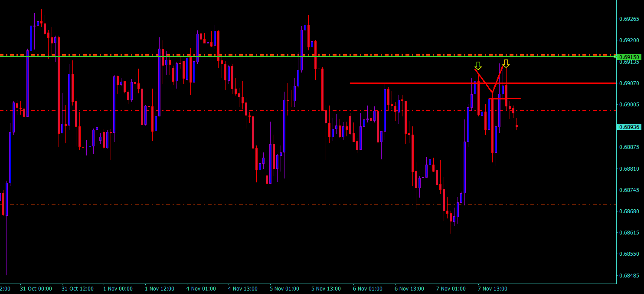644x294 pixels.
Task: Click the 0.68745 price axis label
Action: click(x=629, y=190)
